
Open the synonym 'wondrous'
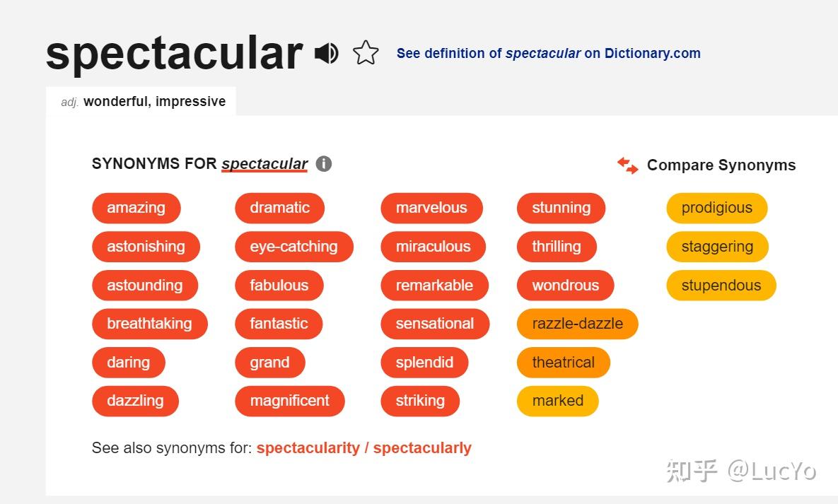pyautogui.click(x=566, y=286)
